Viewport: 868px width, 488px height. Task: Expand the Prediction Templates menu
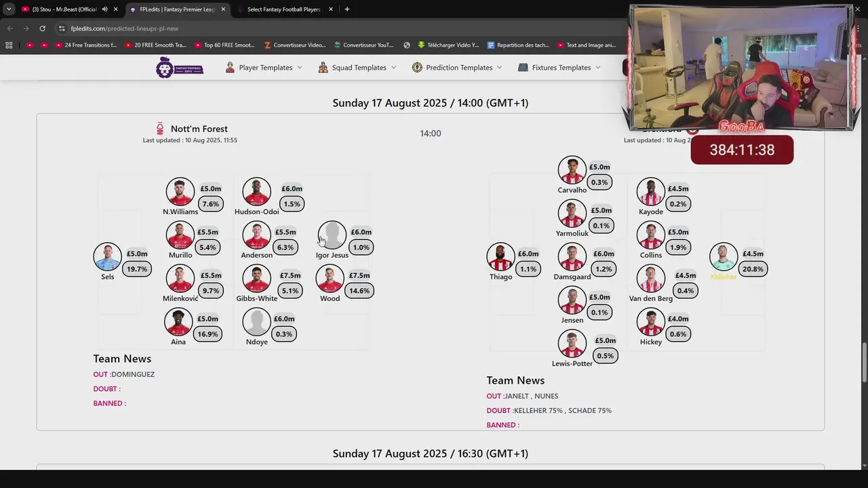457,68
